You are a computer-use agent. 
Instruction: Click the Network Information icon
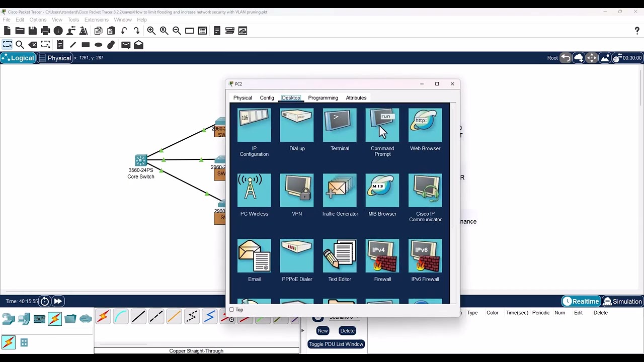pos(58,31)
